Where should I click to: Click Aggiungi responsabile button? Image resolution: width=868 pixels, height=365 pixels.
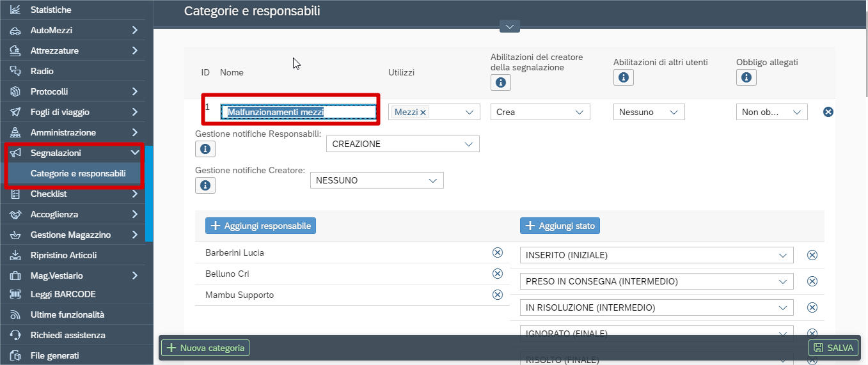[x=260, y=226]
